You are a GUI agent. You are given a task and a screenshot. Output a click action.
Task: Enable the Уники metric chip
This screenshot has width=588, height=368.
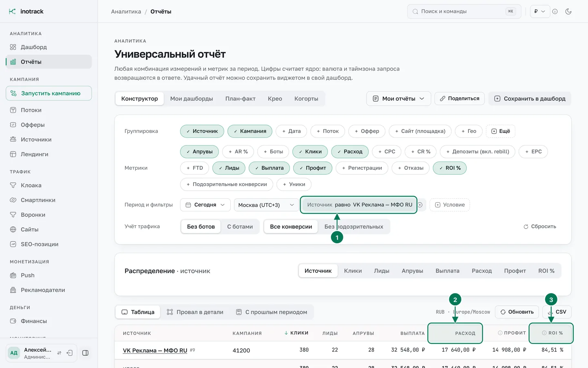[294, 184]
